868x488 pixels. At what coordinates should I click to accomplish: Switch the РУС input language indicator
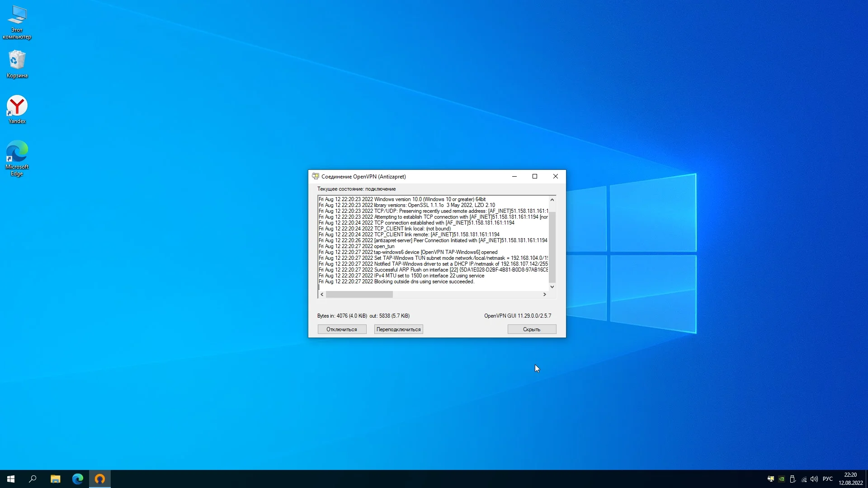pyautogui.click(x=828, y=479)
